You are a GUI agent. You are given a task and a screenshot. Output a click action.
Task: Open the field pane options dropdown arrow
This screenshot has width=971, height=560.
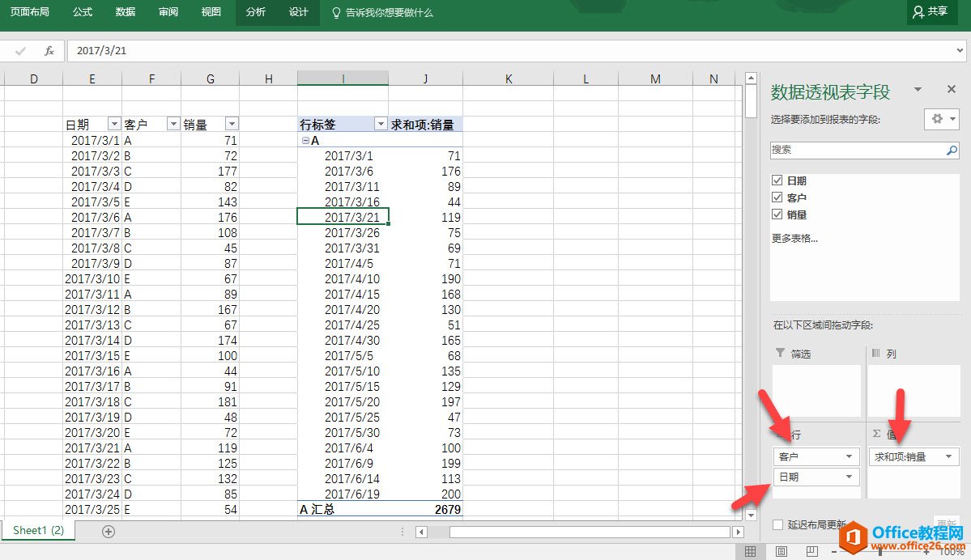(x=918, y=90)
